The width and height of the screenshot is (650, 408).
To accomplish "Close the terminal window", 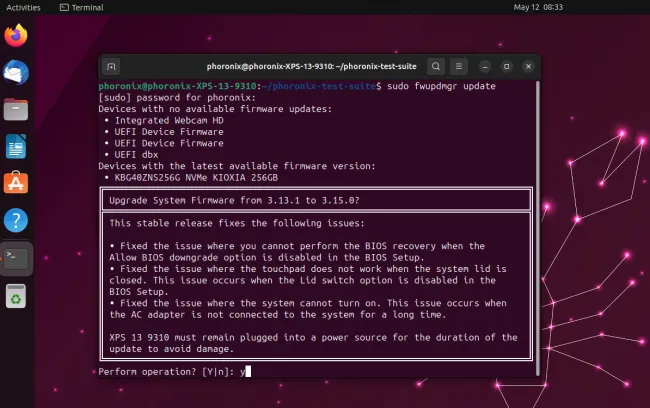I will pyautogui.click(x=528, y=66).
